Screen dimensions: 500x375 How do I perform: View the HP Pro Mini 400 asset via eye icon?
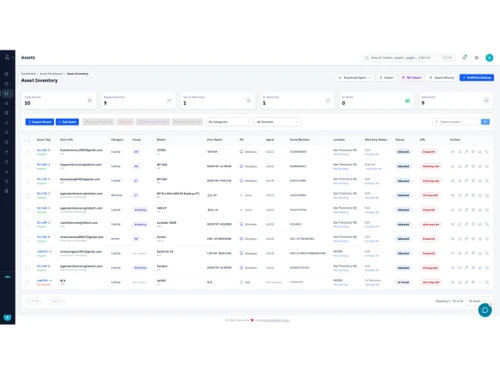[x=453, y=195]
